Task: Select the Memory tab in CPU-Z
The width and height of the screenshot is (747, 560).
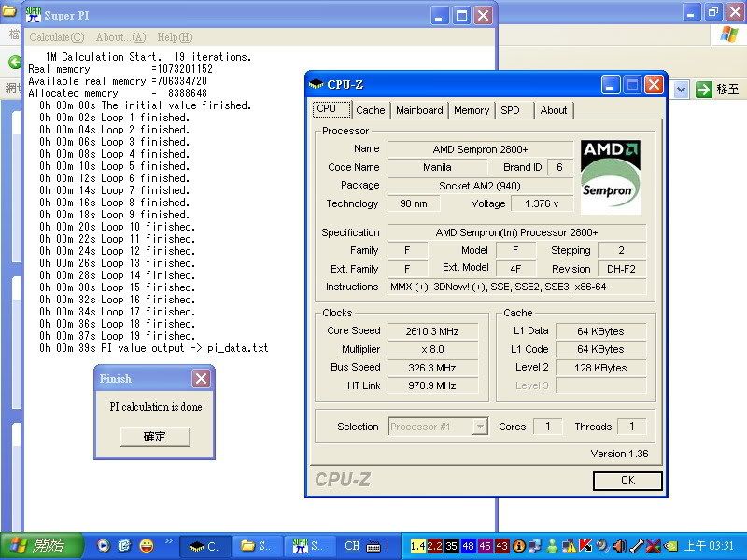Action: pos(472,110)
